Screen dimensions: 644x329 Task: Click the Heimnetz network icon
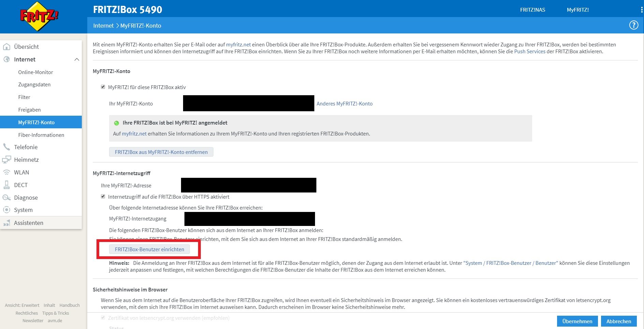pyautogui.click(x=6, y=160)
